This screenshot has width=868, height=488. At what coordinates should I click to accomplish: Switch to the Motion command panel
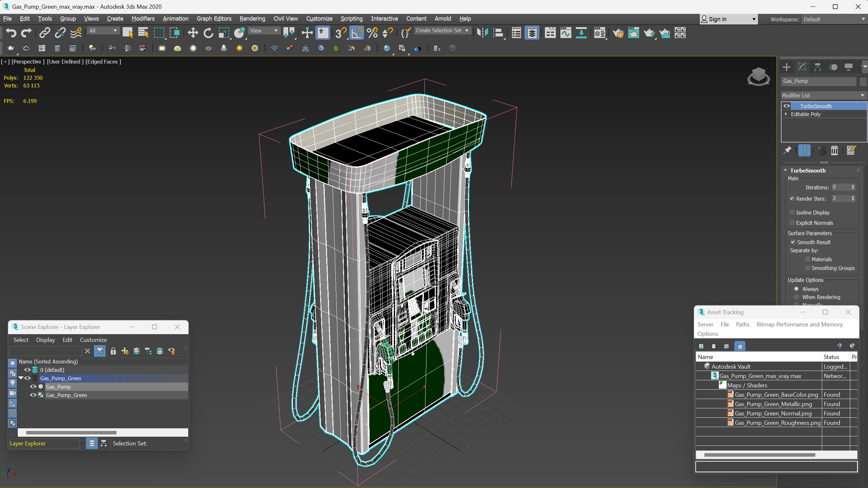click(x=833, y=67)
